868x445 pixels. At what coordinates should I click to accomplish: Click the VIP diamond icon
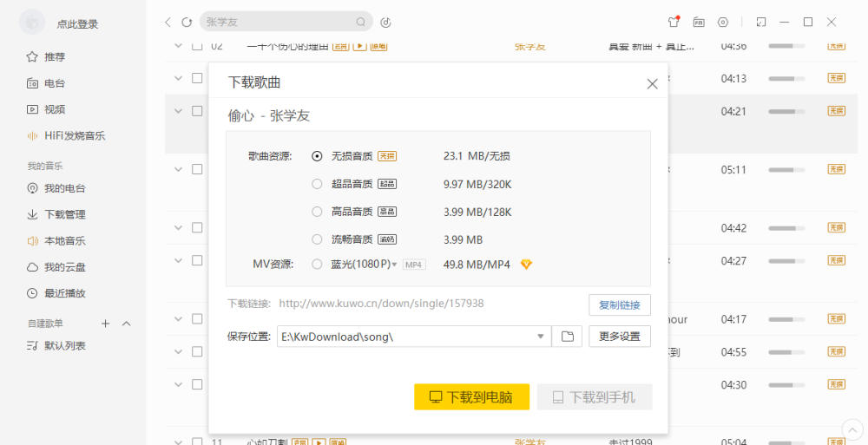coord(526,265)
